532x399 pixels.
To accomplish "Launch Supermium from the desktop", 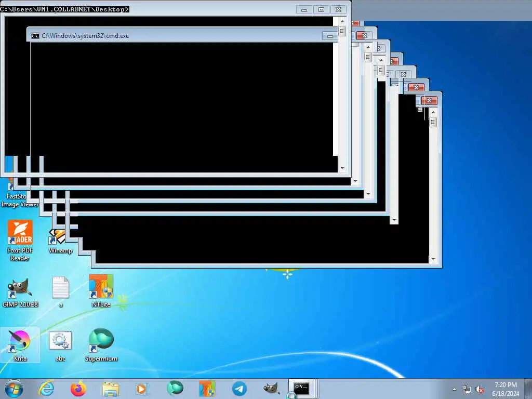I will pos(101,345).
